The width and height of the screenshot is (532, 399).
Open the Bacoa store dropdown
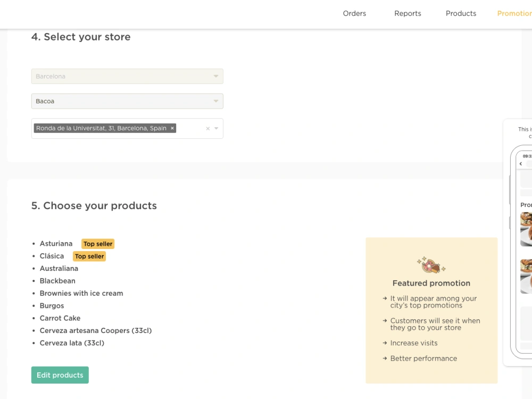click(x=127, y=101)
